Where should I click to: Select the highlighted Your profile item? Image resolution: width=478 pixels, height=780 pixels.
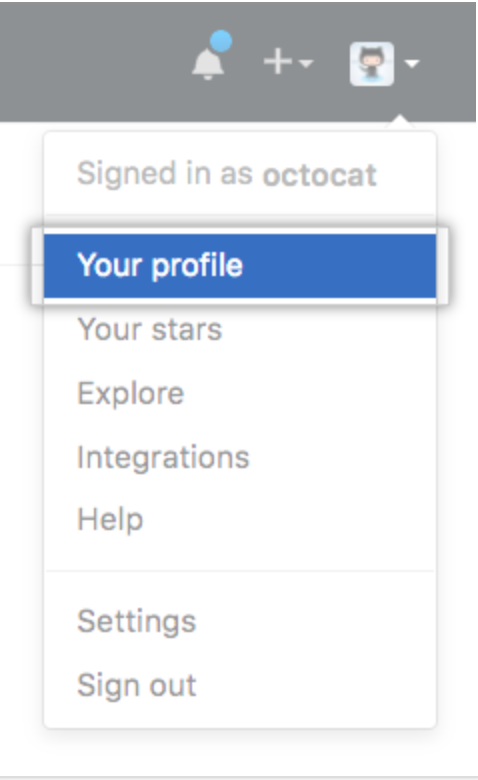pyautogui.click(x=240, y=266)
